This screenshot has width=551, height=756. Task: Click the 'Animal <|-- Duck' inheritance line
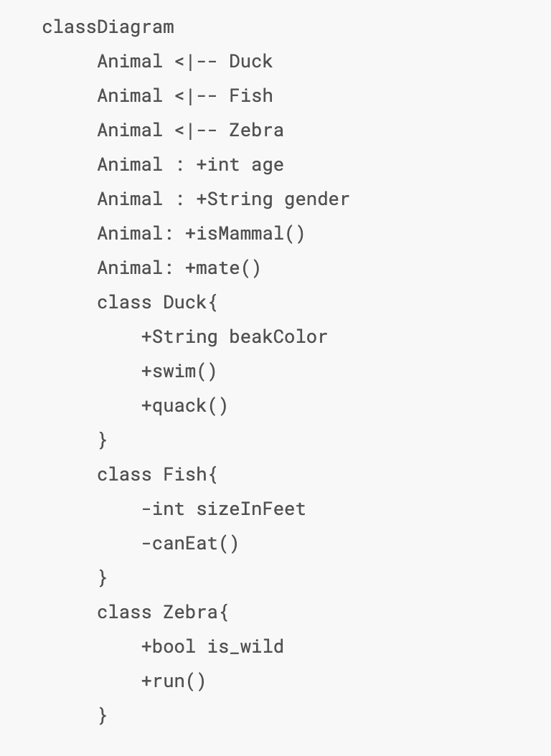coord(185,62)
